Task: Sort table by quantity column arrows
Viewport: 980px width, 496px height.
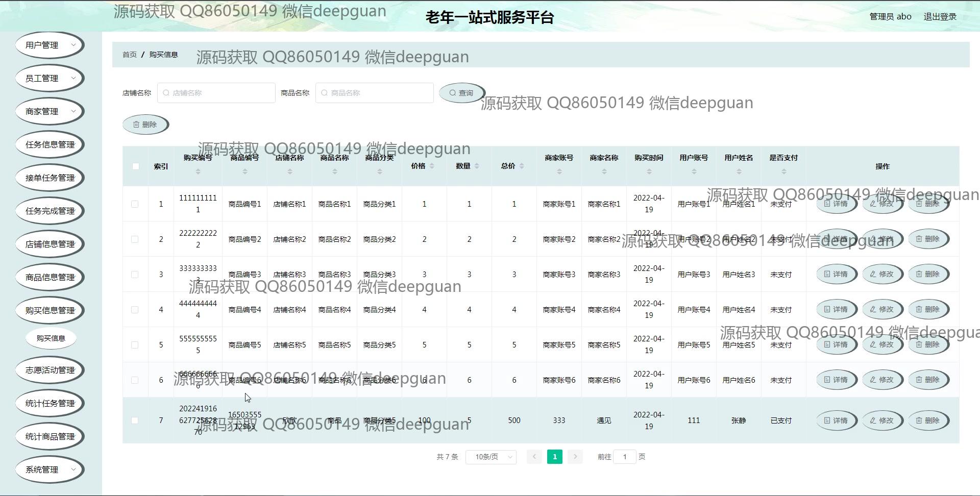Action: point(477,166)
